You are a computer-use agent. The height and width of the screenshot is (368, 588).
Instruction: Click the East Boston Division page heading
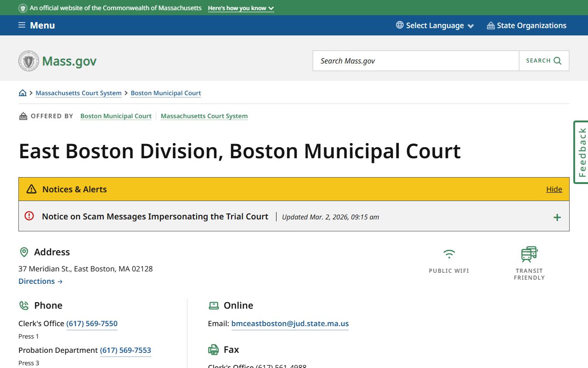[x=239, y=151]
